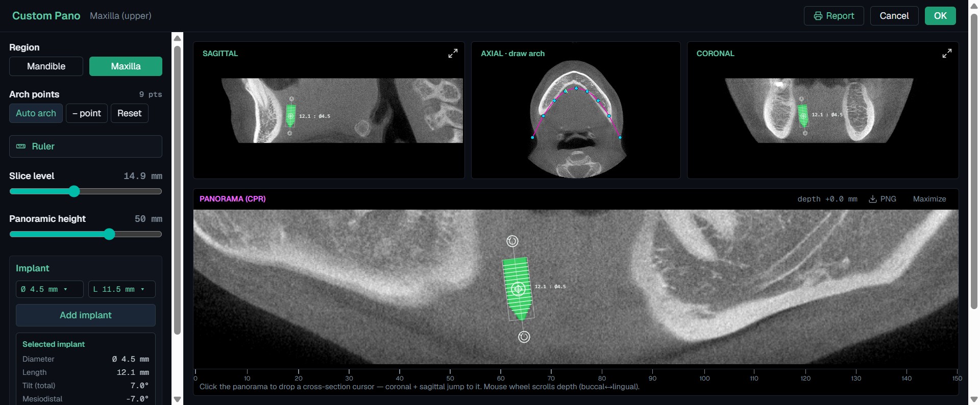Click the depth +0.0 mm readout
The image size is (980, 405).
[x=827, y=199]
